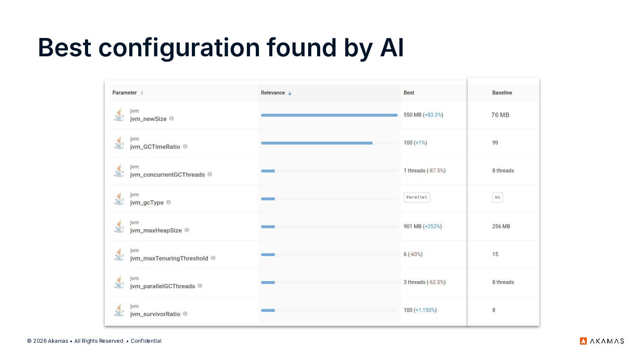Click the Baseline column header

click(502, 93)
